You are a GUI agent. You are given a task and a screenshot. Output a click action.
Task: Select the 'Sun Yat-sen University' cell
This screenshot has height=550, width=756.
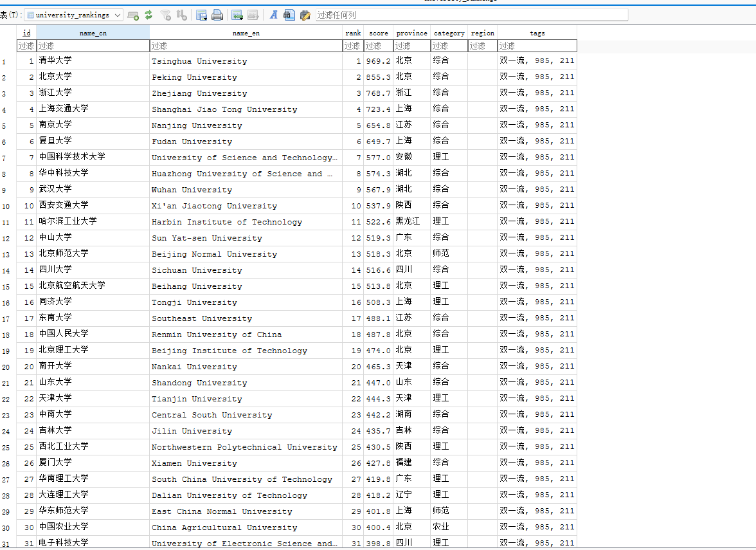[x=246, y=238]
